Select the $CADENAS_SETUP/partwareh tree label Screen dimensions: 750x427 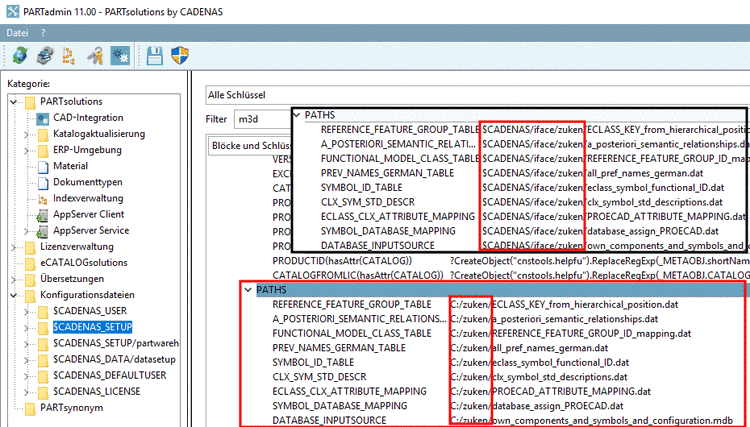click(x=116, y=343)
